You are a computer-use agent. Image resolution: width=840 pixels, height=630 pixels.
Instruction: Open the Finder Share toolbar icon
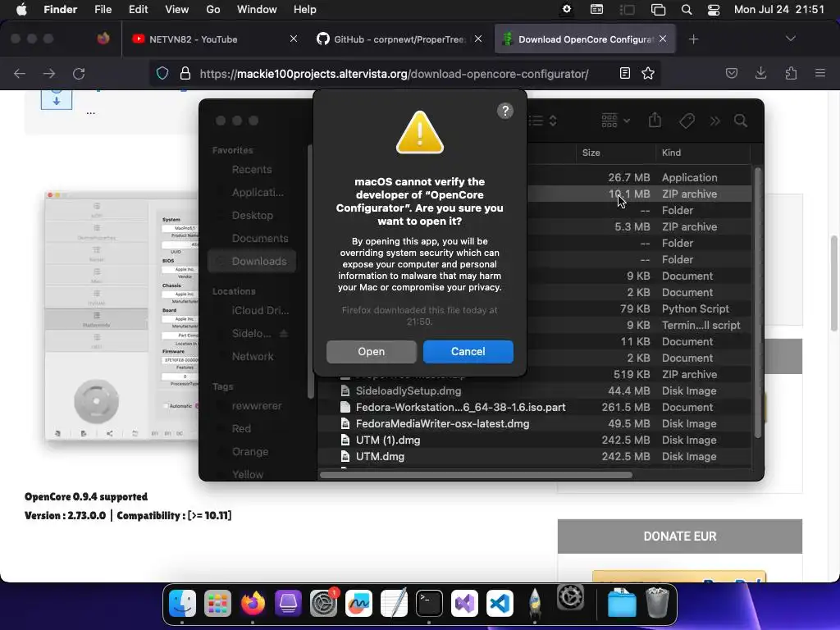[655, 120]
